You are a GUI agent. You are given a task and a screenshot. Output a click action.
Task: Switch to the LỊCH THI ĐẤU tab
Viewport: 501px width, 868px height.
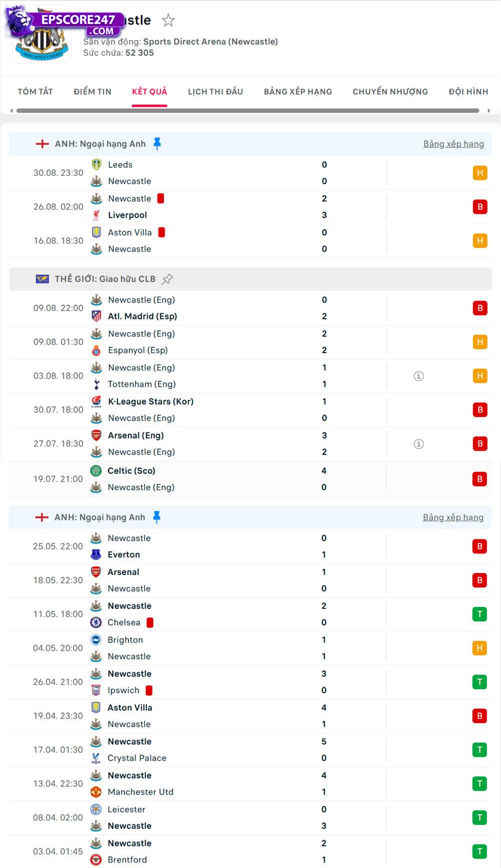[x=215, y=92]
